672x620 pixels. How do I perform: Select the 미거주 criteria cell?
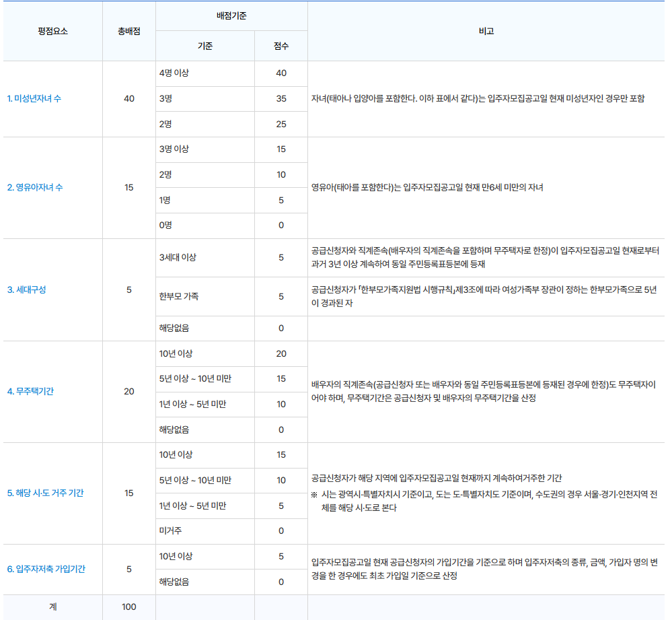[x=167, y=531]
